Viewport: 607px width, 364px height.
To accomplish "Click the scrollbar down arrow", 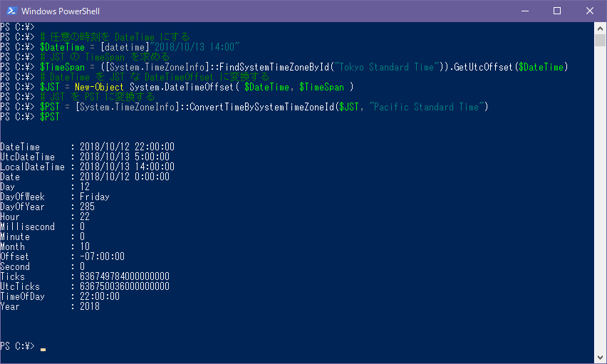I will tap(600, 358).
